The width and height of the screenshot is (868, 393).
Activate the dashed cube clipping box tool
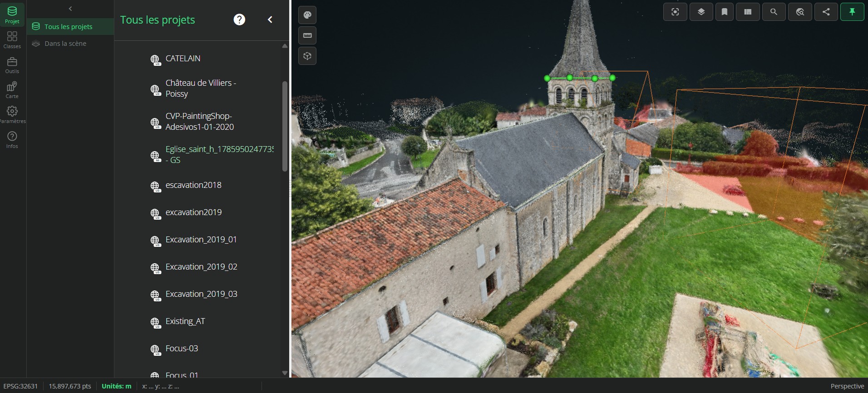tap(307, 56)
